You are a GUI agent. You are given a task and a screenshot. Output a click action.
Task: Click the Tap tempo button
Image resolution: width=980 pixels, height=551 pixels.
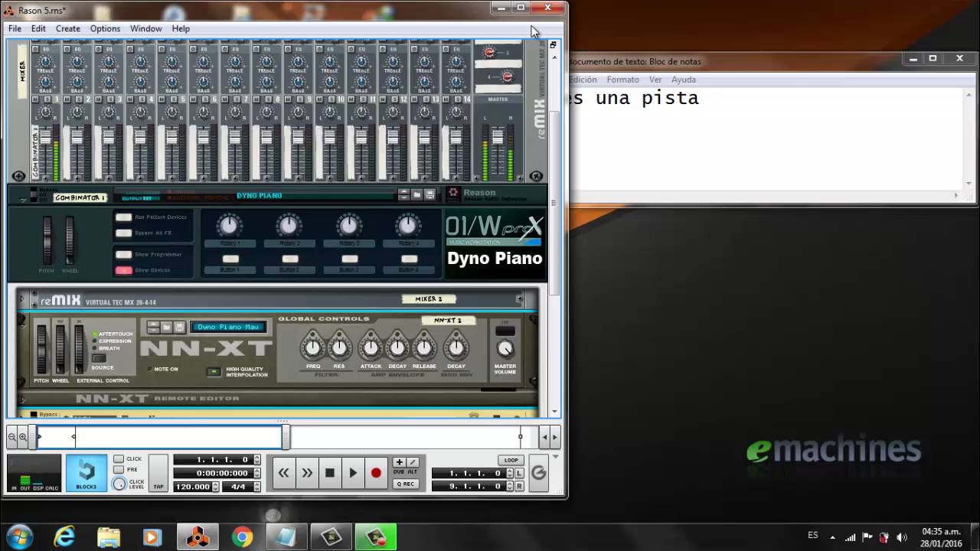click(x=158, y=474)
